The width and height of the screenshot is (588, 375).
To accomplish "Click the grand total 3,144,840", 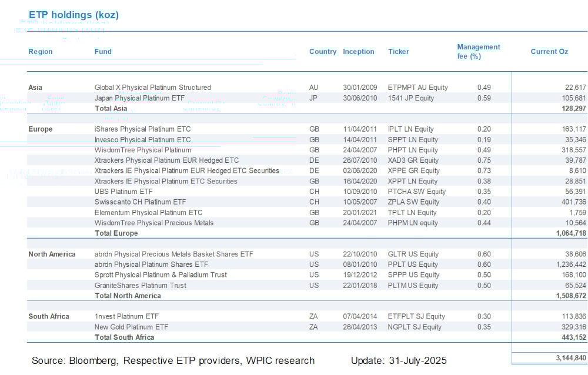I will tap(571, 358).
